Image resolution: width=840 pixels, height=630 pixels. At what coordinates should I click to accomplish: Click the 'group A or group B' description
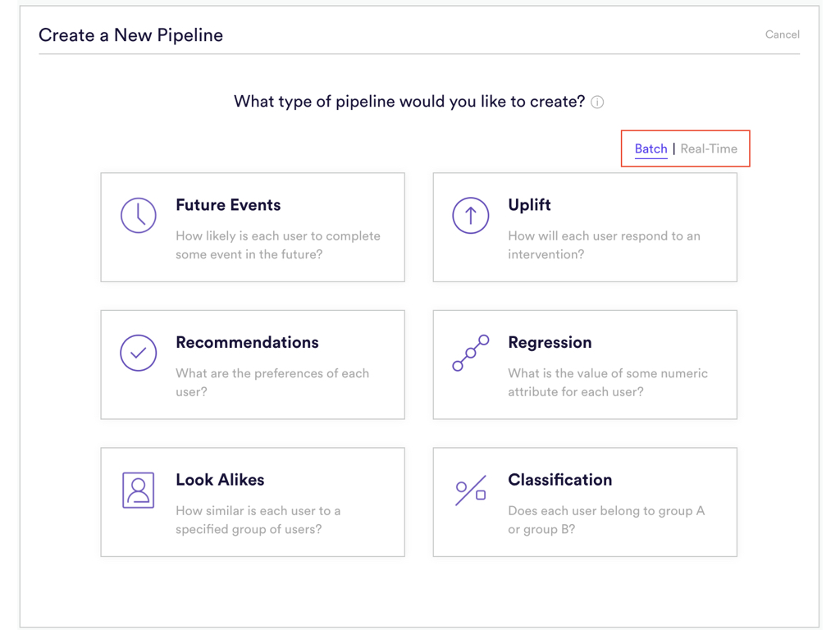605,520
